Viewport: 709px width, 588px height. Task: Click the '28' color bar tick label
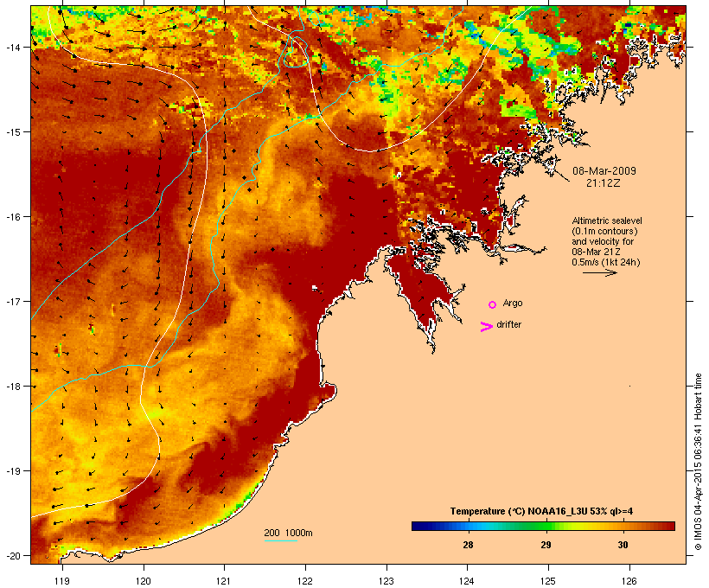468,545
